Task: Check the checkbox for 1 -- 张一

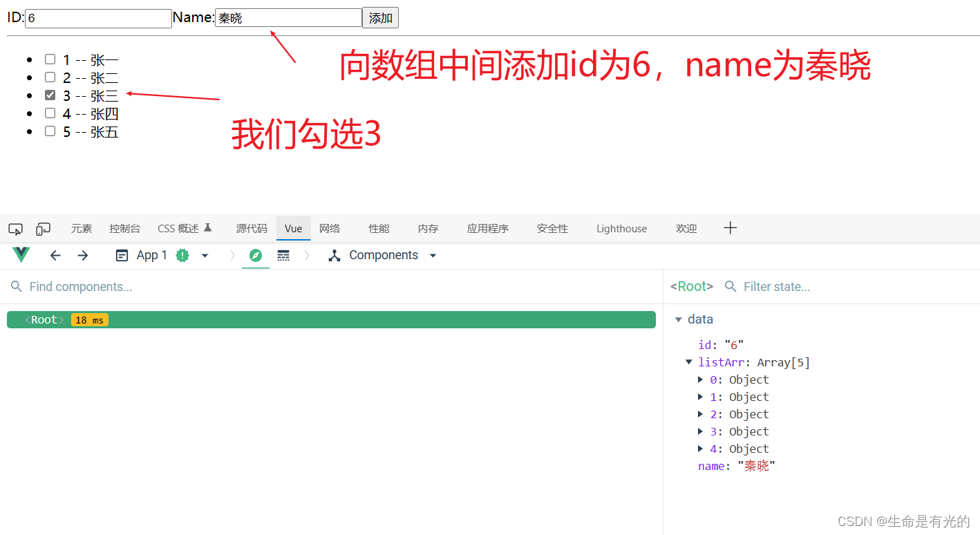Action: click(x=50, y=59)
